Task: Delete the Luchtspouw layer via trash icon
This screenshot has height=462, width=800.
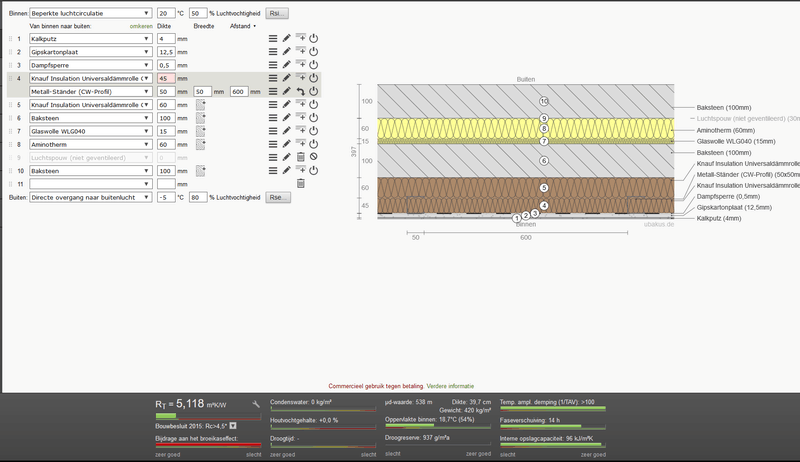Action: click(x=300, y=157)
